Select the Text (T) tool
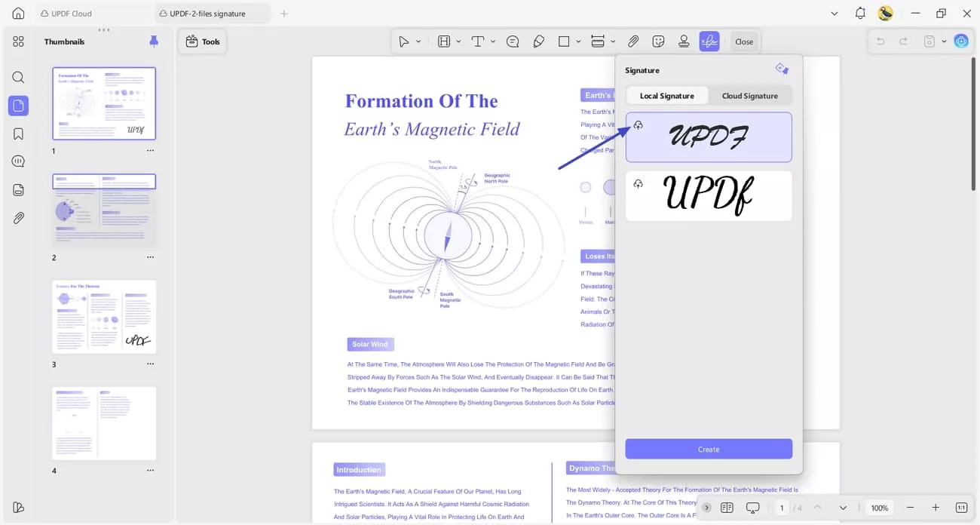 click(478, 41)
